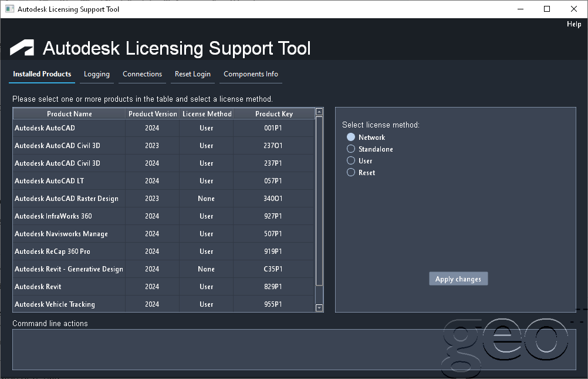Image resolution: width=588 pixels, height=379 pixels.
Task: Select the Autodesk Navisworks Manage row
Action: click(x=164, y=234)
